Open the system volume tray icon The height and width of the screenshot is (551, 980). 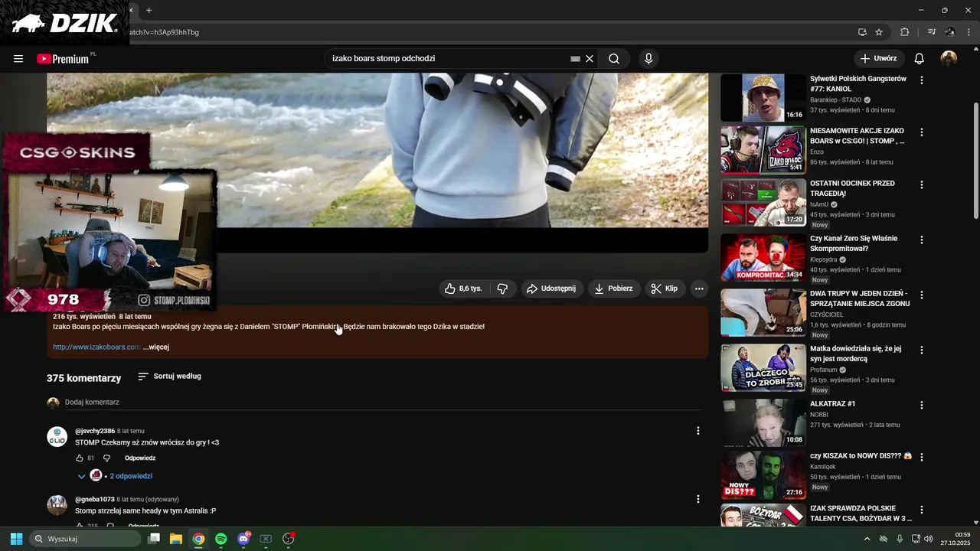coord(929,539)
